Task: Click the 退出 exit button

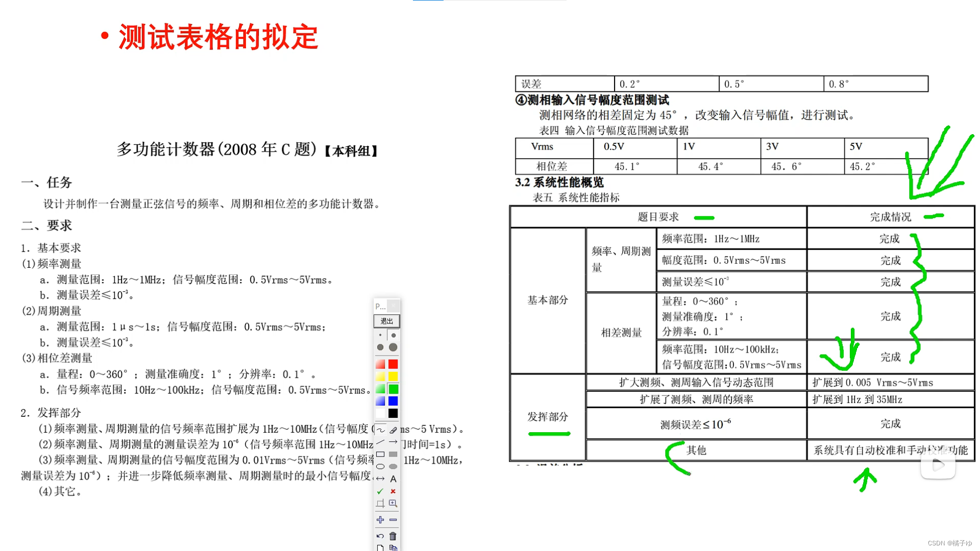Action: coord(387,321)
